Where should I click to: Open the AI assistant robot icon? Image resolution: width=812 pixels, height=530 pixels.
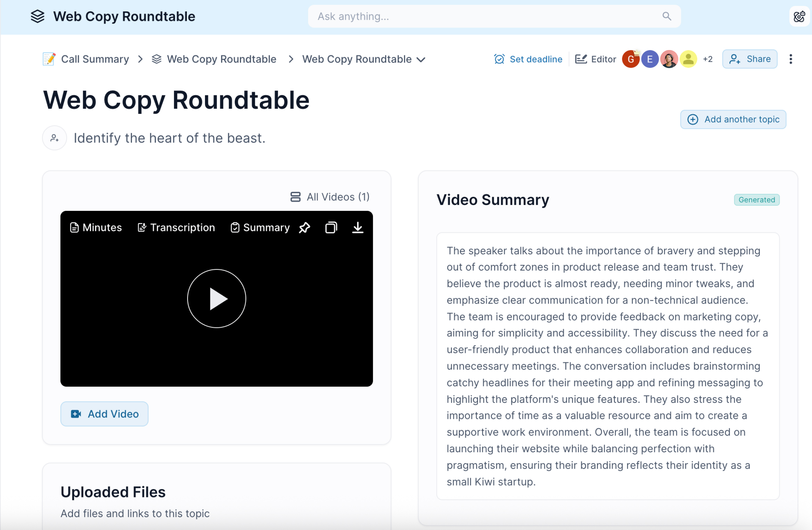799,16
